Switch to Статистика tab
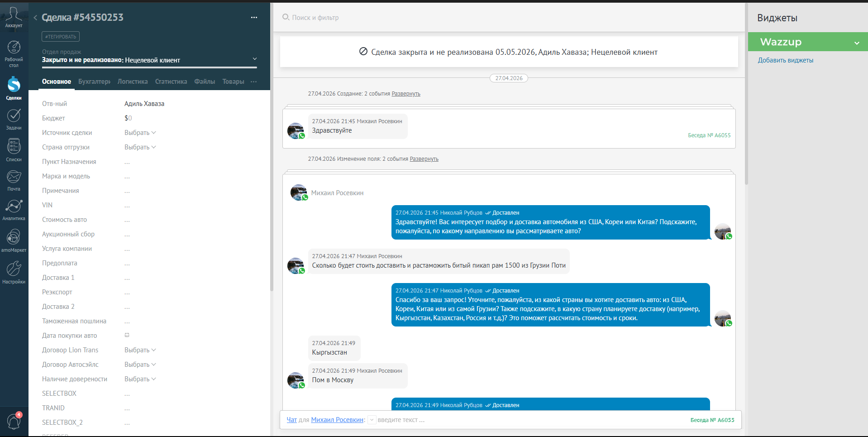 pyautogui.click(x=171, y=82)
